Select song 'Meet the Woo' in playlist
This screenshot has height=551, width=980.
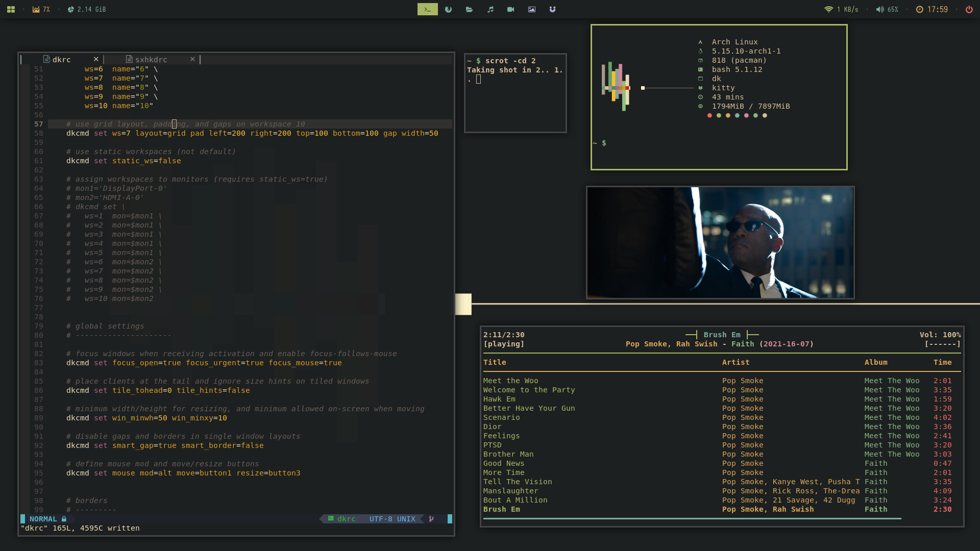pos(510,381)
